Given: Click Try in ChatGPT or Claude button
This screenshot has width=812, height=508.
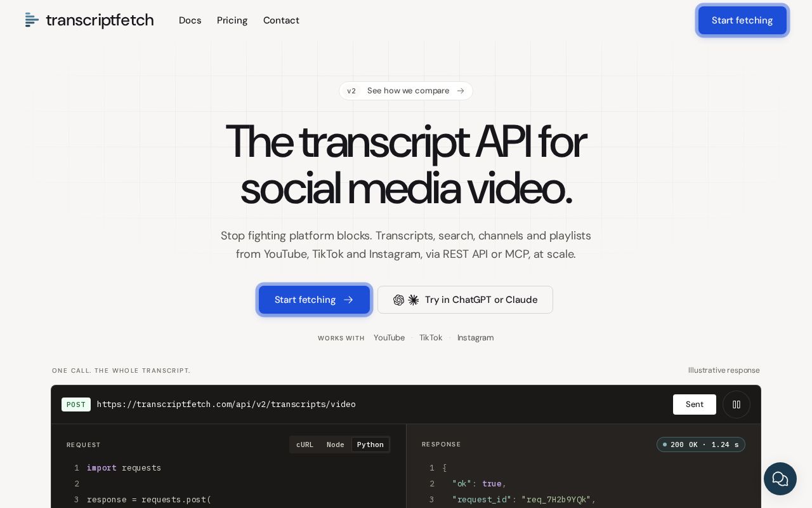Looking at the screenshot, I should click(x=465, y=300).
